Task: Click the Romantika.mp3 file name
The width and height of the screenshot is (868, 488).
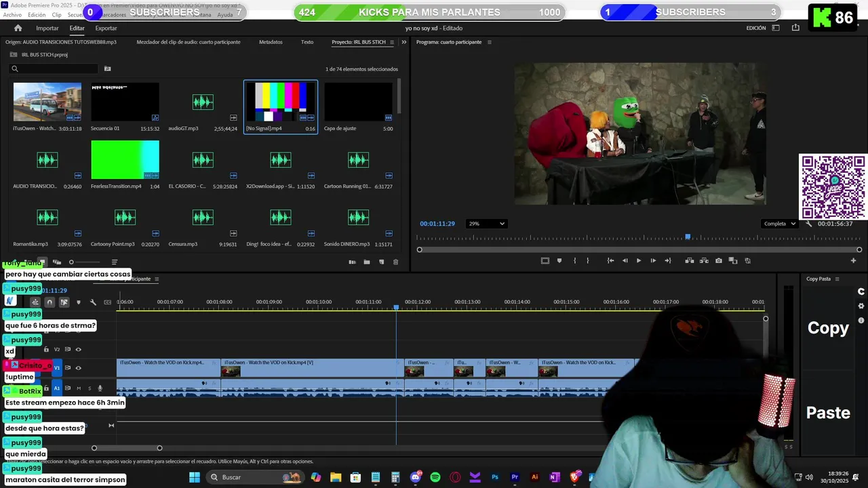Action: tap(31, 244)
